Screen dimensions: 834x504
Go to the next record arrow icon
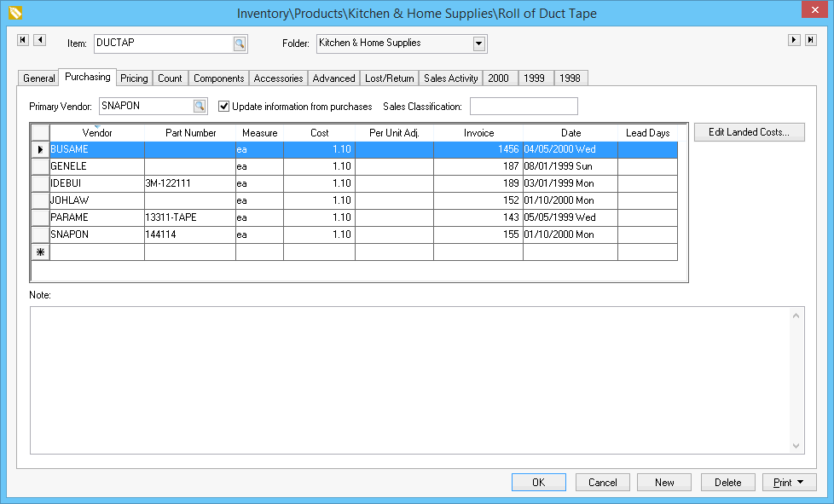click(794, 40)
